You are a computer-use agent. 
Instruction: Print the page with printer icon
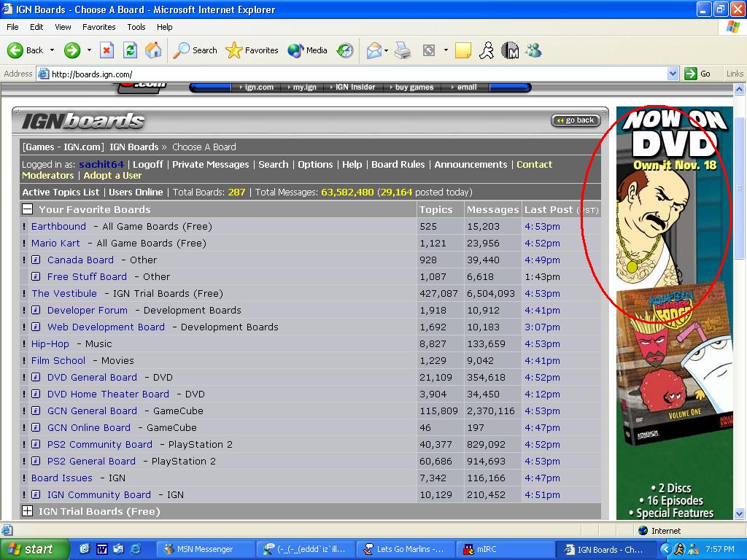[403, 50]
